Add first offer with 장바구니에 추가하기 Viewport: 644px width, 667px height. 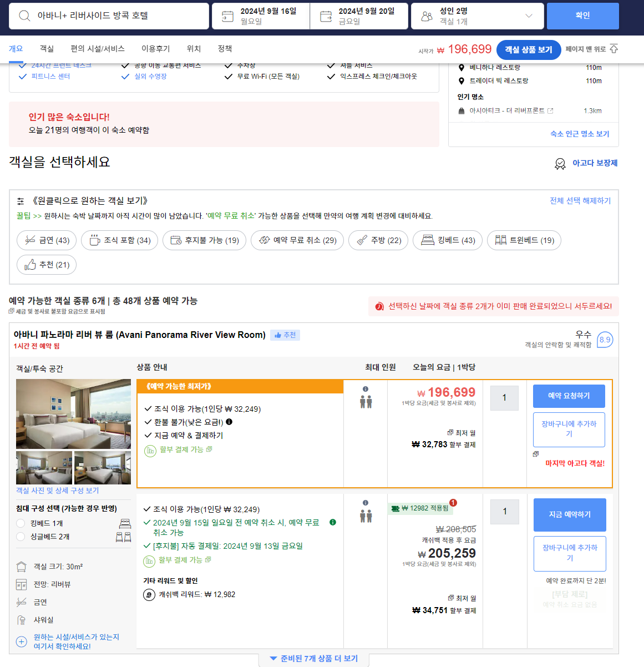569,429
